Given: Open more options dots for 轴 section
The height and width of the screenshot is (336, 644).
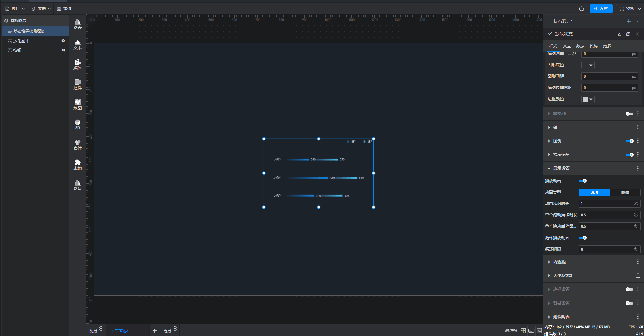Looking at the screenshot, I should (x=638, y=127).
